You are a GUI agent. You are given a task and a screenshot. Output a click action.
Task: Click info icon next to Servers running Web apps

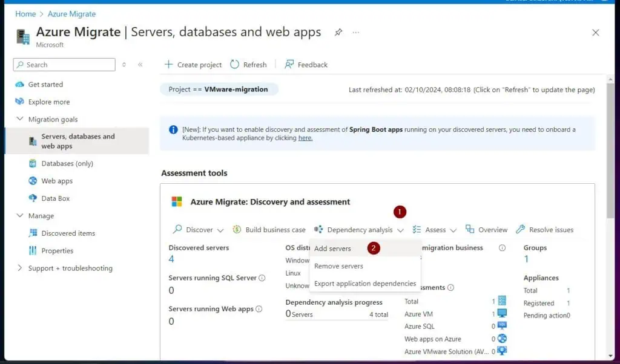point(259,309)
